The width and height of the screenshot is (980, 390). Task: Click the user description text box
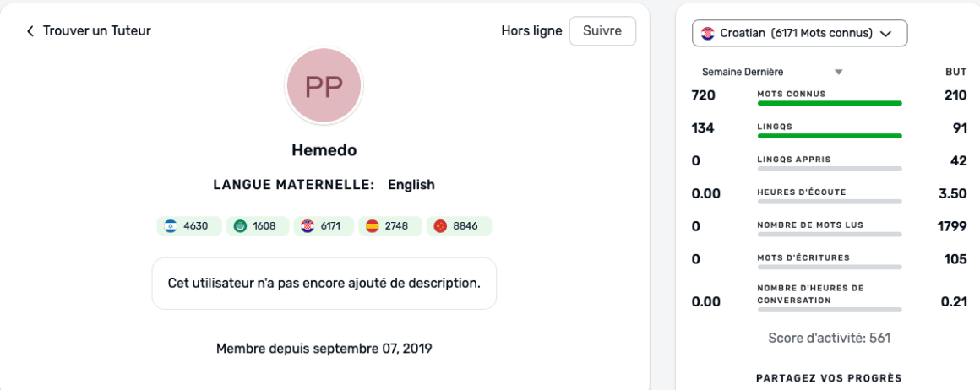(x=324, y=284)
